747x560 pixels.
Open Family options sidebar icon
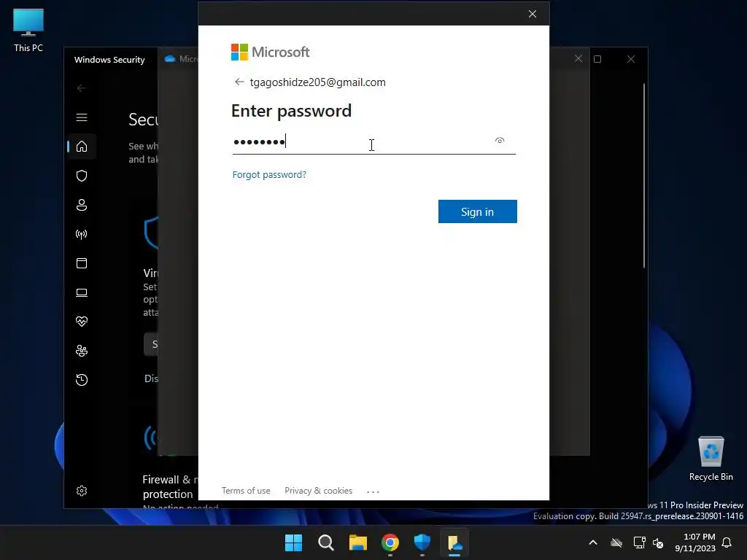[x=82, y=351]
